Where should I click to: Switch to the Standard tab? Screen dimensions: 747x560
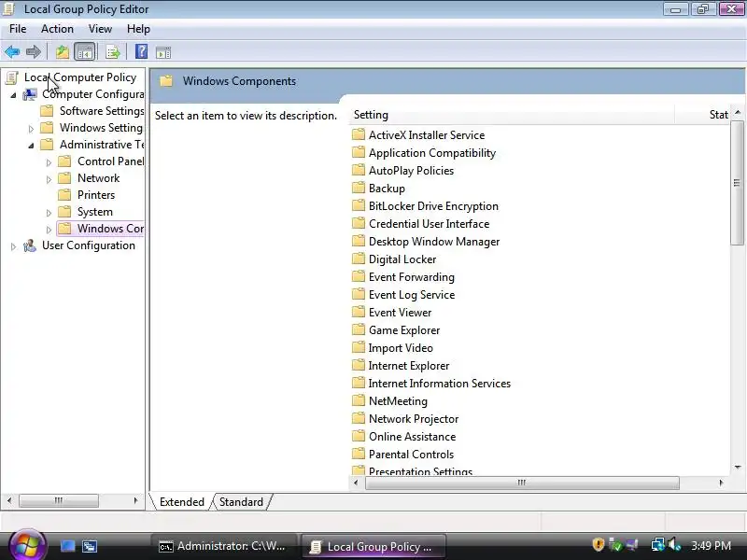241,502
